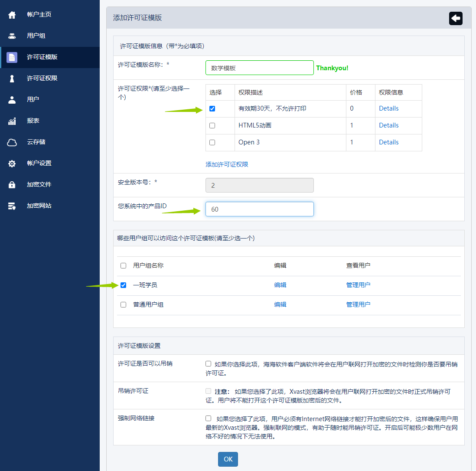The width and height of the screenshot is (476, 471).
Task: Click the home icon for 帐户主页
Action: (x=12, y=15)
